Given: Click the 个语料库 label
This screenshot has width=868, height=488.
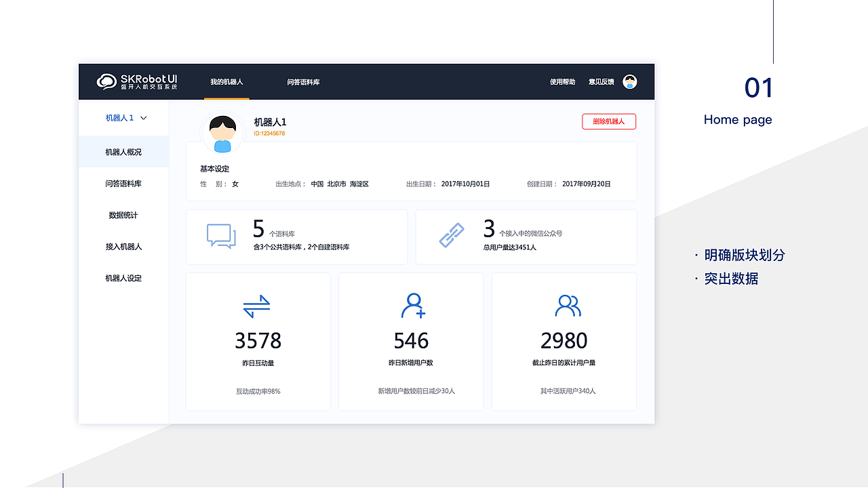Looking at the screenshot, I should (282, 234).
